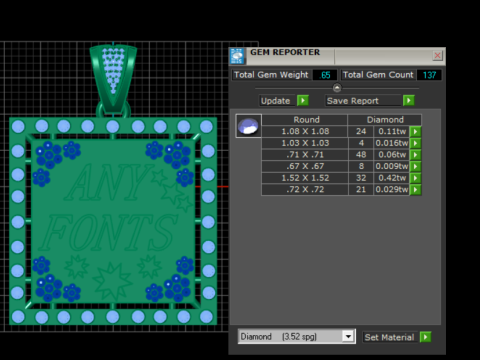Click green arrow for 1.08 X 1.08 row
Image resolution: width=480 pixels, height=360 pixels.
(x=415, y=131)
